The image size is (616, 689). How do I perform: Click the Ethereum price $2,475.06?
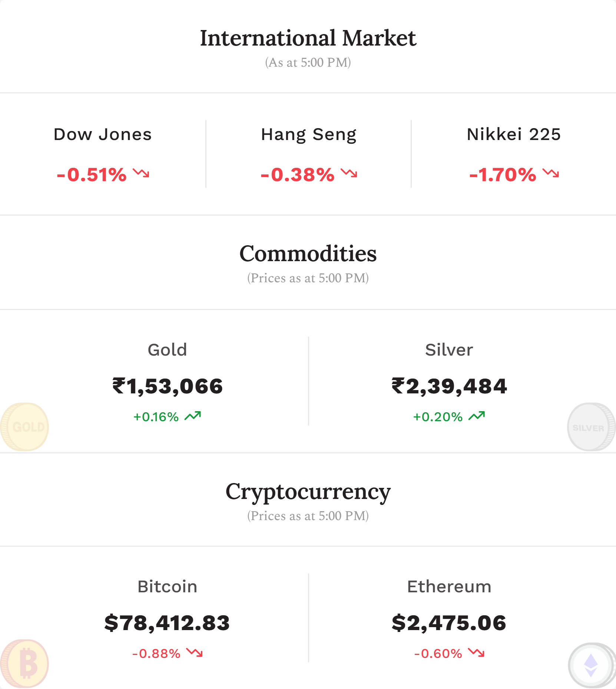pos(449,623)
